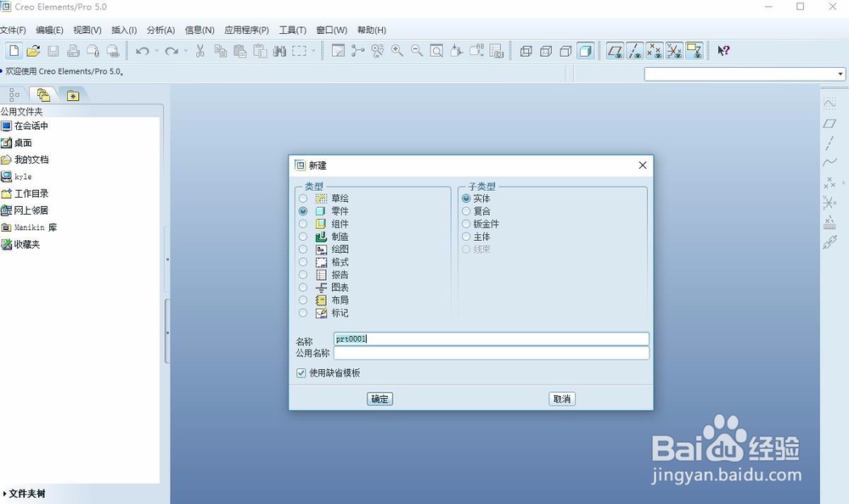Open the 分析(A) menu
The width and height of the screenshot is (849, 504).
(x=160, y=31)
